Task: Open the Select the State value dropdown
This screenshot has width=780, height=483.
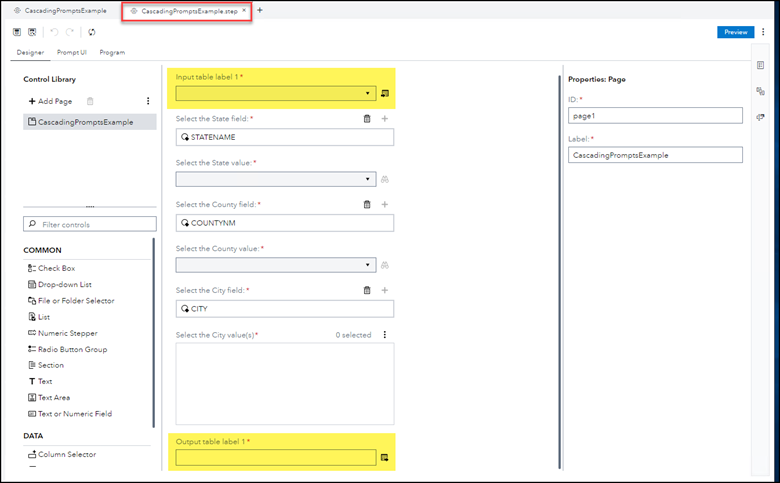Action: 276,179
